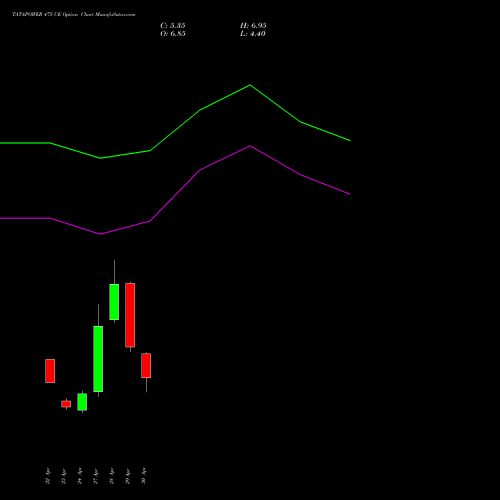Click the green indicator line's peak
The image size is (500, 500).
(x=250, y=85)
